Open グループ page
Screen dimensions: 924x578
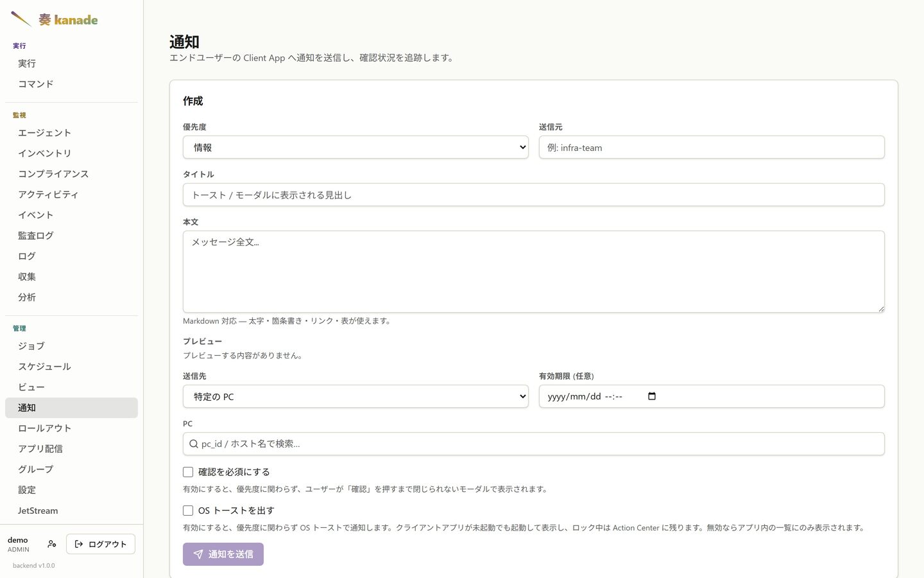[71, 469]
